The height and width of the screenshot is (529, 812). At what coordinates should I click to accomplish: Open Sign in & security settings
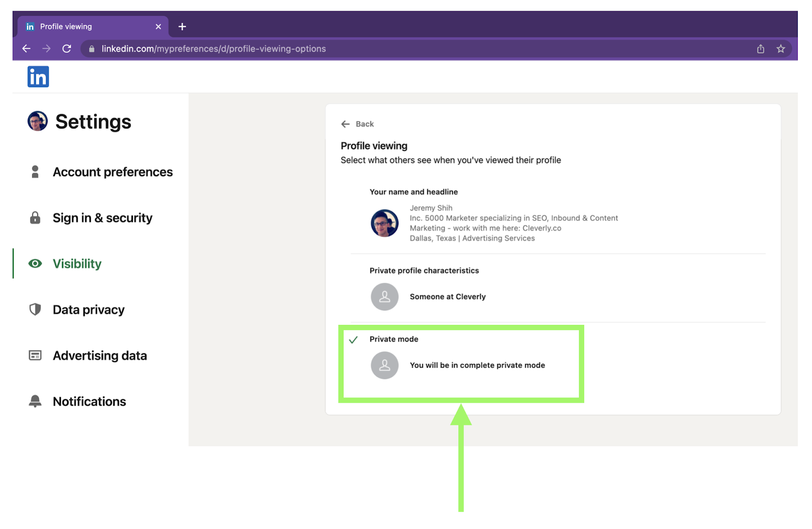point(103,218)
